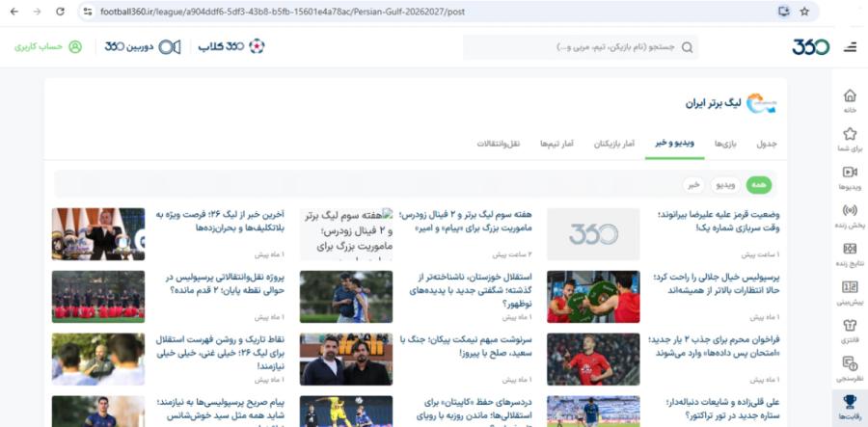
Task: Open article آخرین خبر از لیگ ۲۶
Action: [220, 222]
